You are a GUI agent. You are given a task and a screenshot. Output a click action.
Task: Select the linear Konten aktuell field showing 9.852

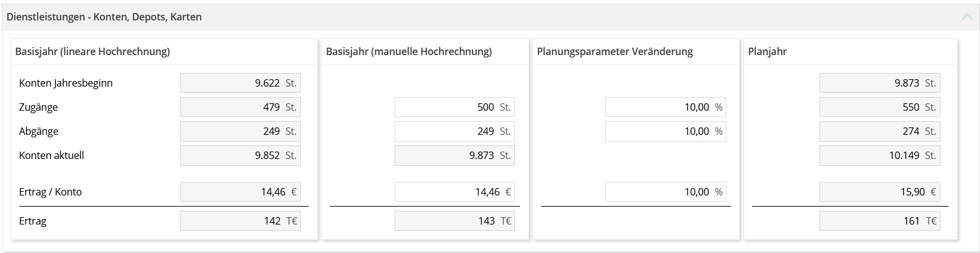tap(240, 155)
